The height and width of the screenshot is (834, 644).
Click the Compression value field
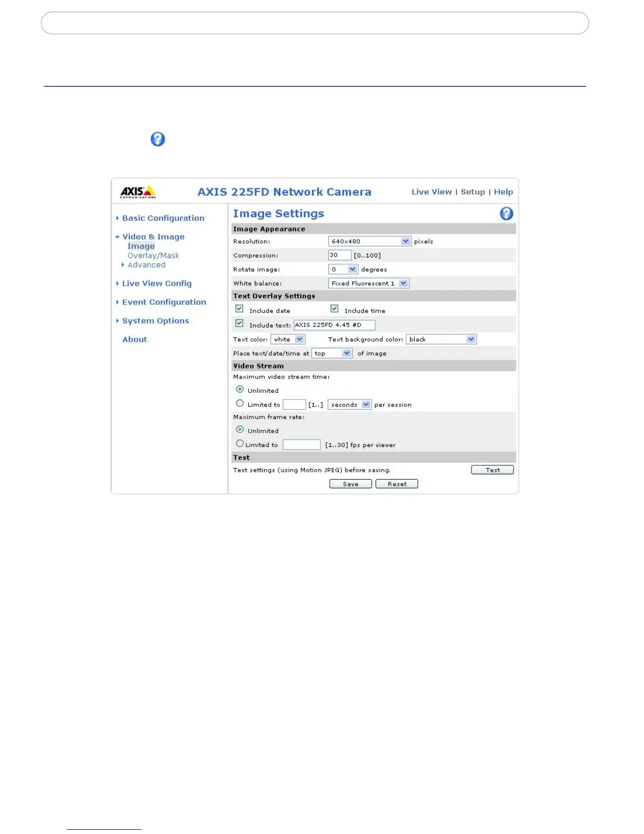tap(339, 255)
